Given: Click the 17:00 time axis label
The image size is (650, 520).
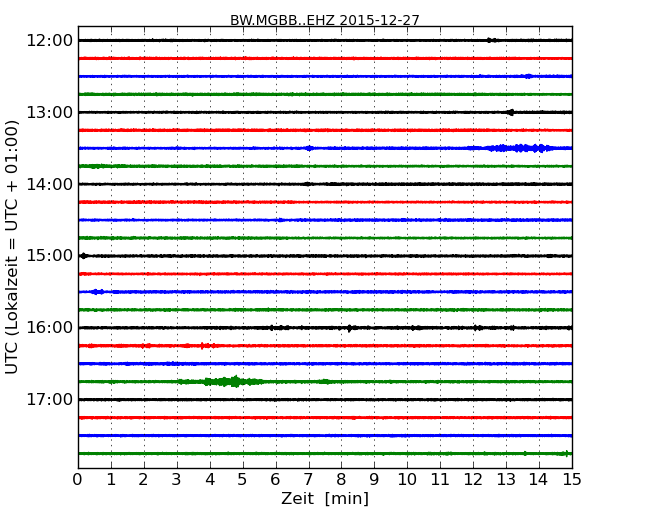Looking at the screenshot, I should tap(49, 399).
